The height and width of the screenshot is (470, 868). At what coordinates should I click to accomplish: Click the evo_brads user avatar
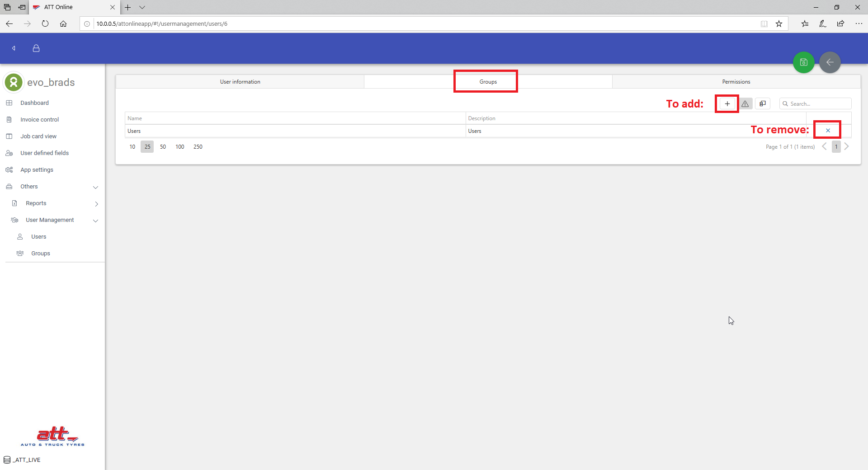(x=14, y=82)
